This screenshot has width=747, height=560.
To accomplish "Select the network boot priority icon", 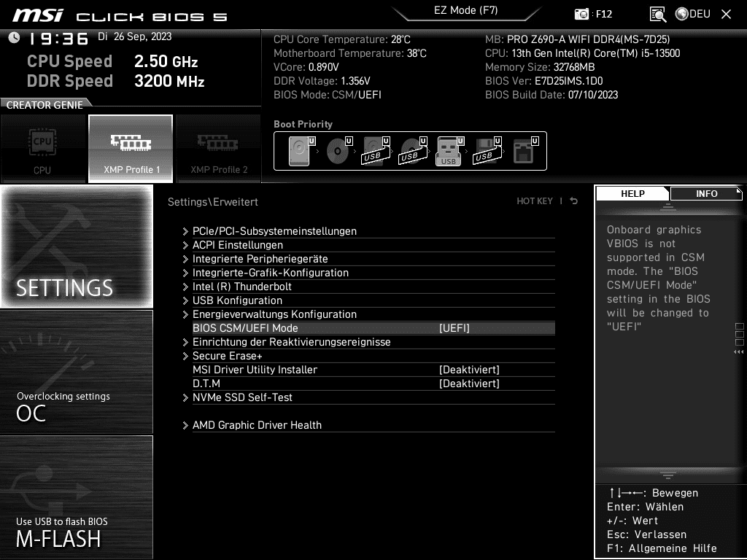I will (525, 151).
